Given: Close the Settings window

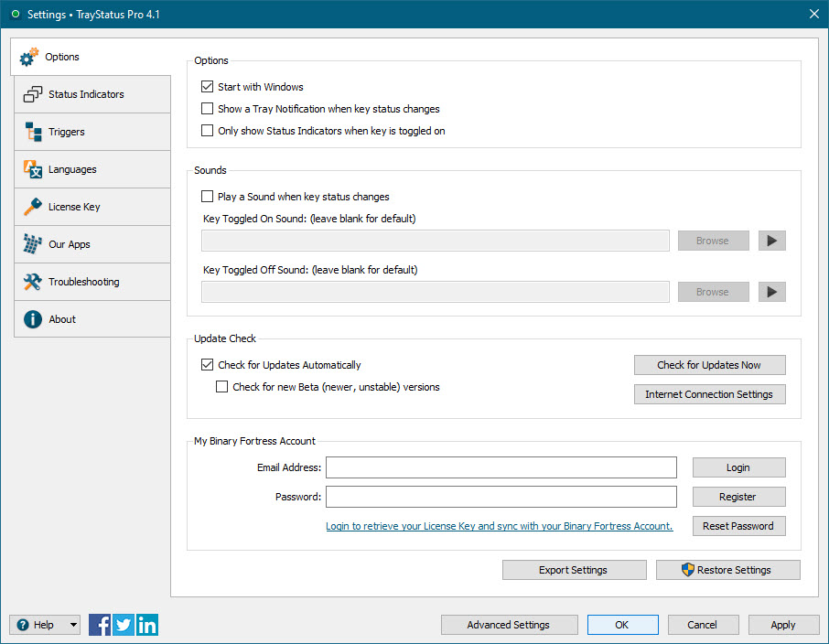Looking at the screenshot, I should pos(814,14).
